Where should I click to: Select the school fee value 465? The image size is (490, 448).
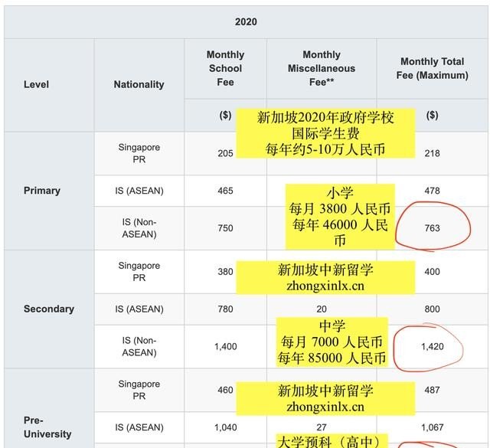[225, 191]
